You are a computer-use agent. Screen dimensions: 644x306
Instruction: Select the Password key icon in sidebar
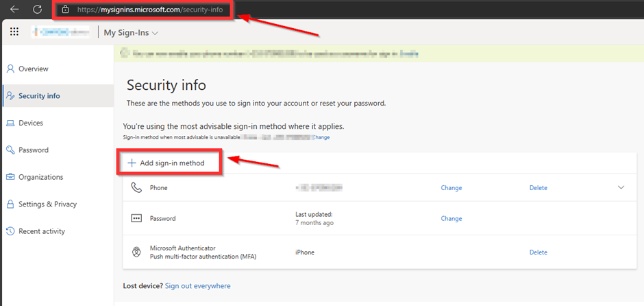tap(11, 150)
